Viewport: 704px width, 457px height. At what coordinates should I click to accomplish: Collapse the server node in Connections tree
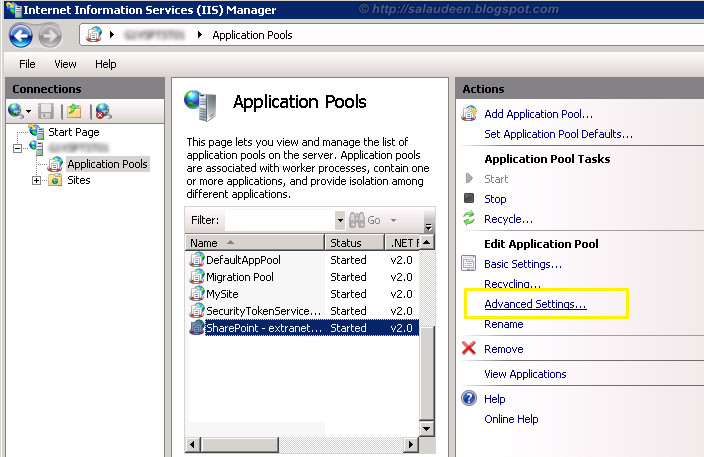(17, 148)
